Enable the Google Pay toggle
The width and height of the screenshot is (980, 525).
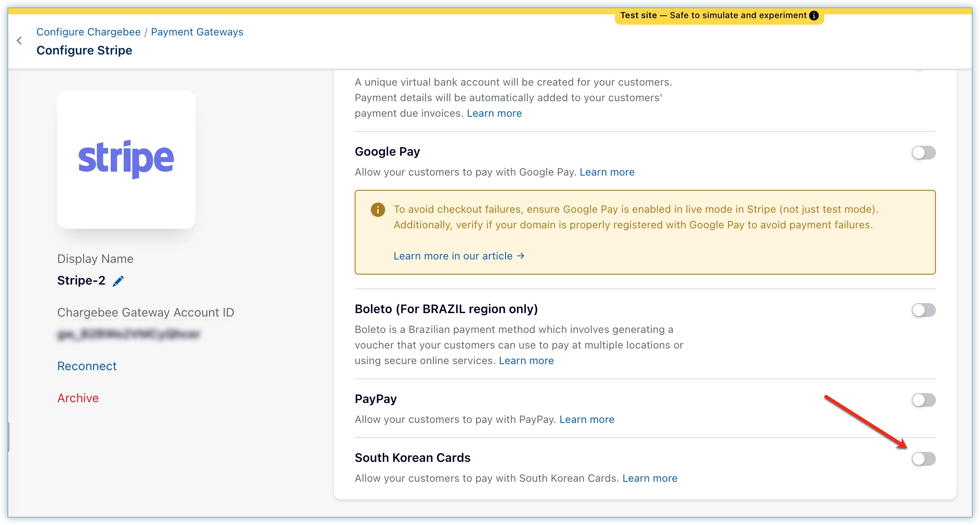pyautogui.click(x=923, y=153)
